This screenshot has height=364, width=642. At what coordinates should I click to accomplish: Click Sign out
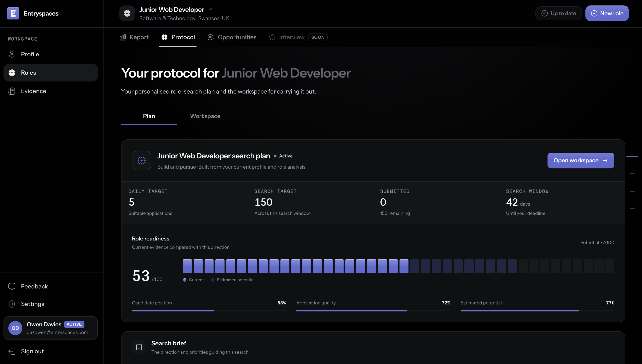(x=51, y=351)
